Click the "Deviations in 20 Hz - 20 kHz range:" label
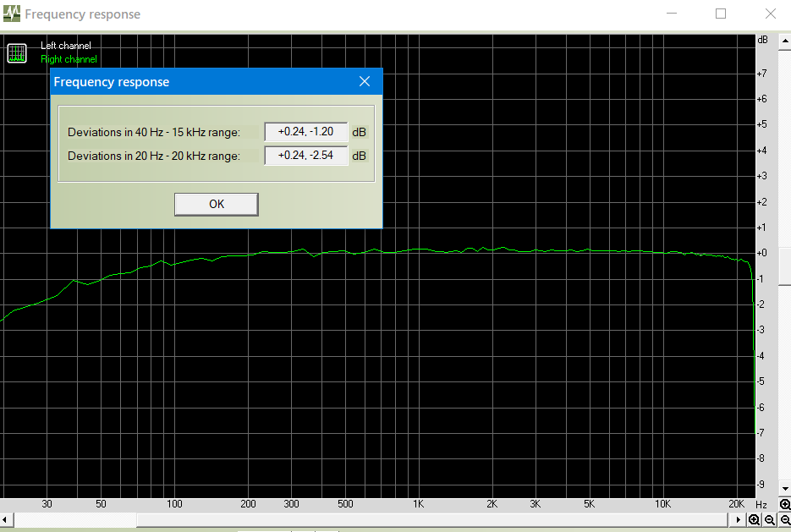This screenshot has width=791, height=532. tap(154, 156)
